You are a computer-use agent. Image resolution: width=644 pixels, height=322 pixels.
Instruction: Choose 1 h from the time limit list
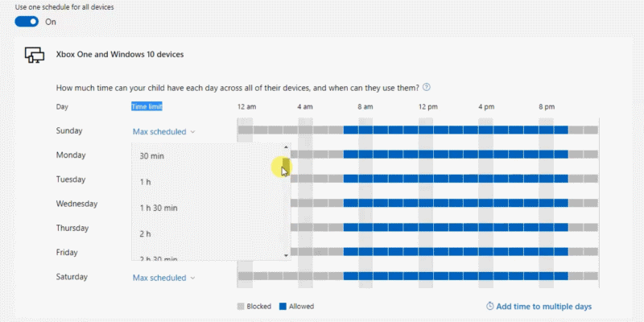tap(146, 182)
